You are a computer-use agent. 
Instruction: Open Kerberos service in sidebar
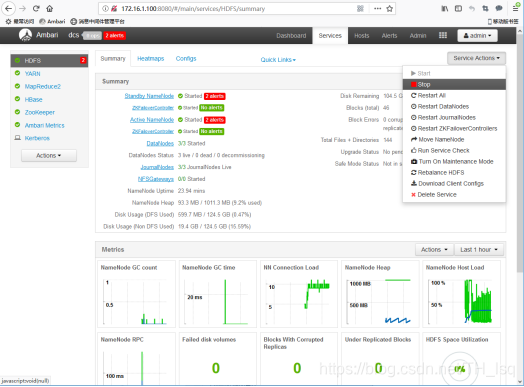37,138
